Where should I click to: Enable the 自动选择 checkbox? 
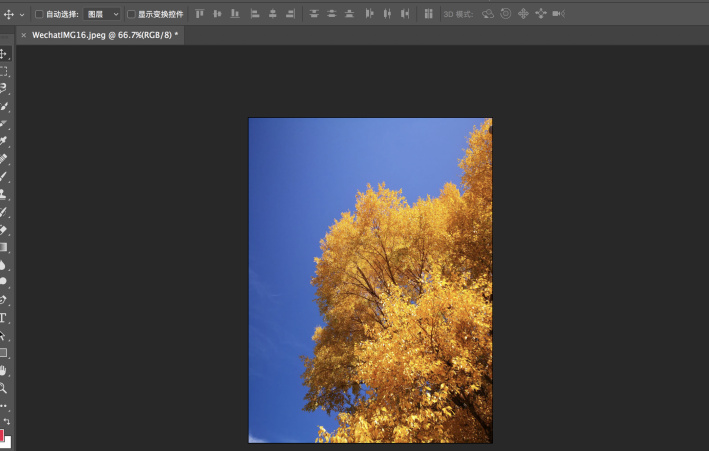[39, 14]
